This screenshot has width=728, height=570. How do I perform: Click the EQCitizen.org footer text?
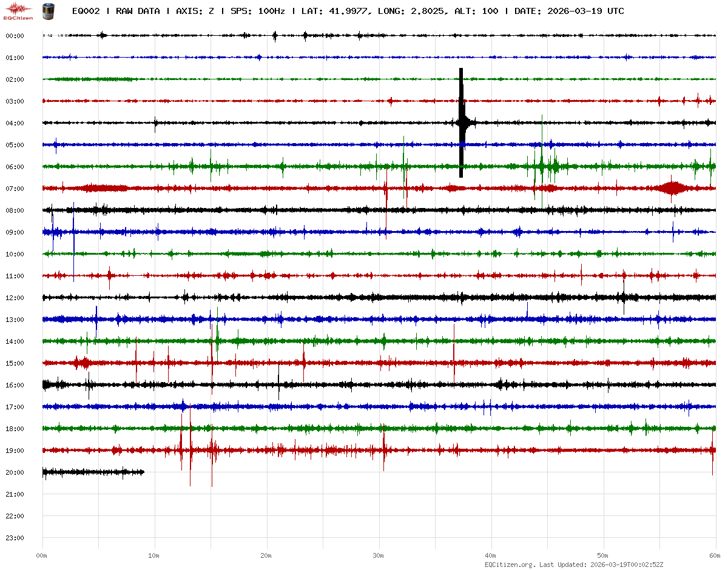[x=510, y=565]
